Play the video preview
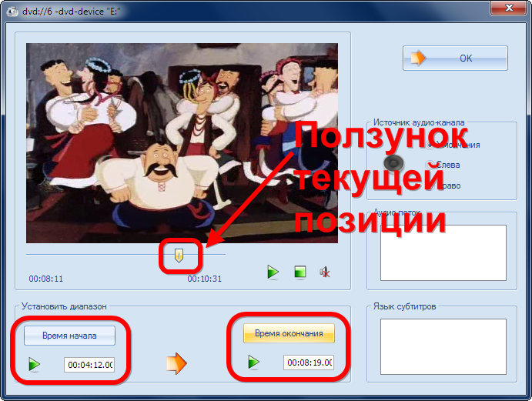The width and height of the screenshot is (532, 401). point(273,272)
